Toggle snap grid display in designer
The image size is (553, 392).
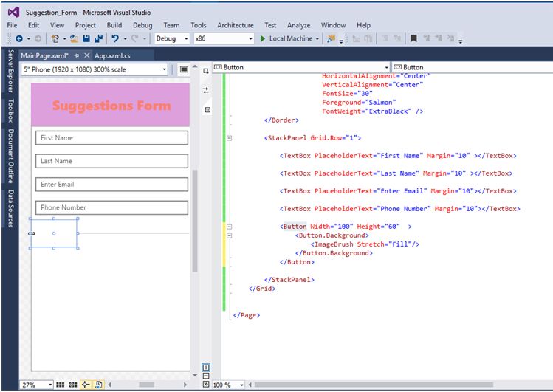click(x=61, y=385)
